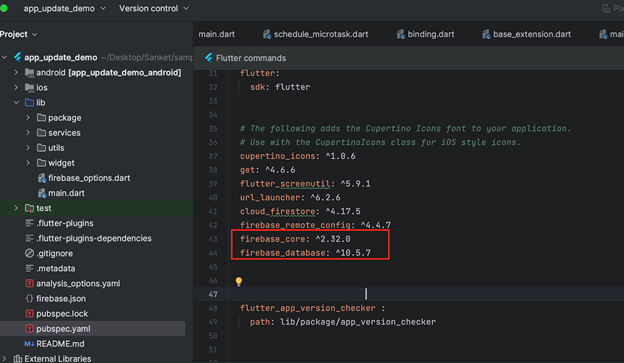
Task: Click the test folder icon
Action: point(29,208)
